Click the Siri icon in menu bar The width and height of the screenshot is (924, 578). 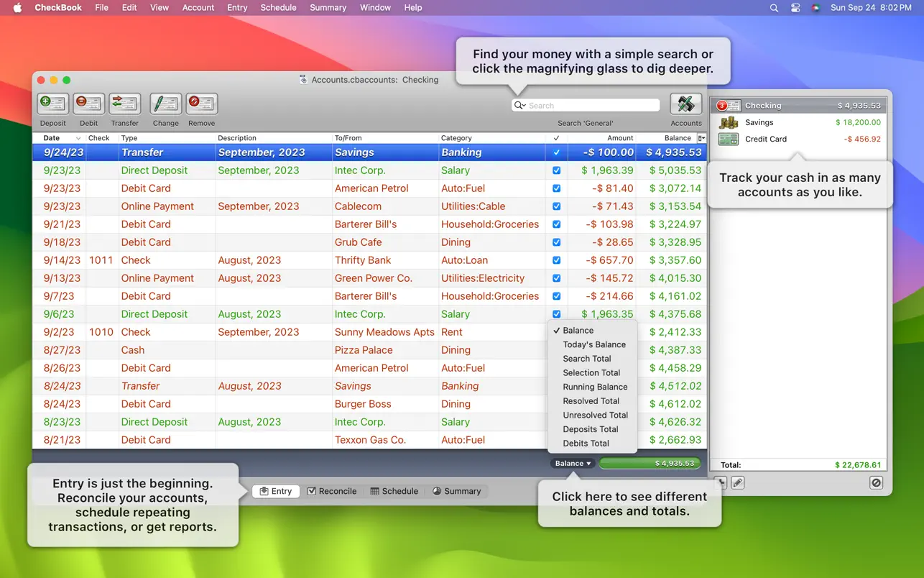(x=816, y=8)
